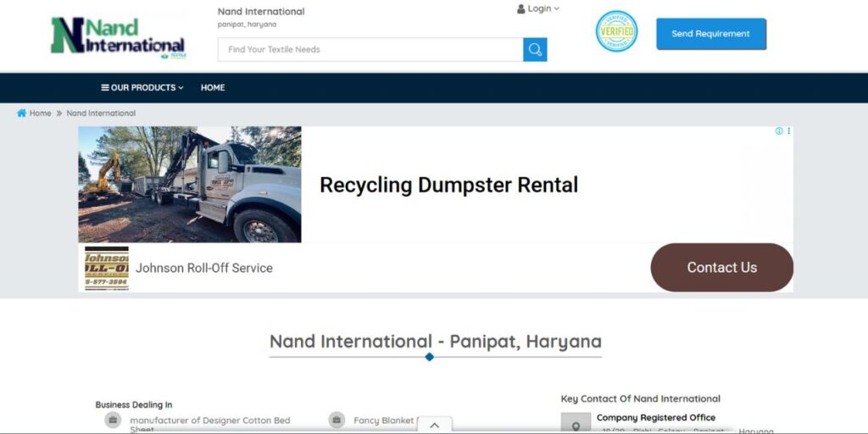Click the briefcase icon beside Fancy Blanket
The height and width of the screenshot is (434, 868).
point(337,420)
